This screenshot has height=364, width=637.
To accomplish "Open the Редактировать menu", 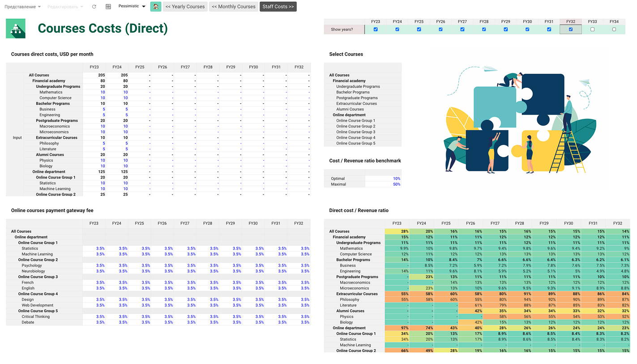I will click(65, 7).
